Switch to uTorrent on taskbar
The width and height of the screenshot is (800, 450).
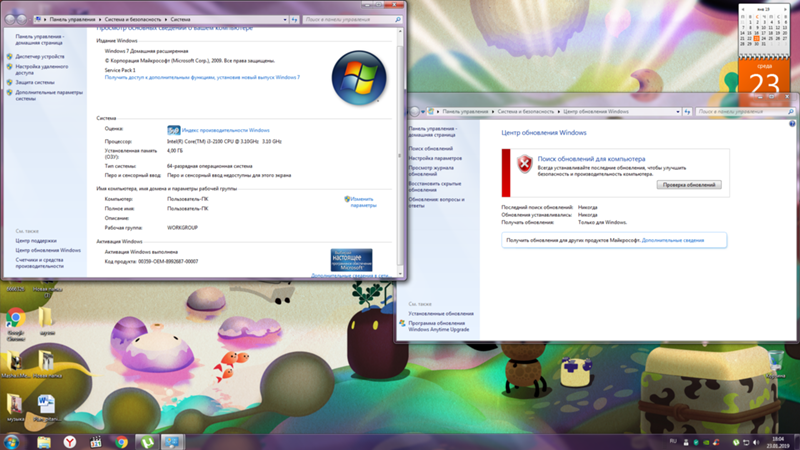coord(147,442)
